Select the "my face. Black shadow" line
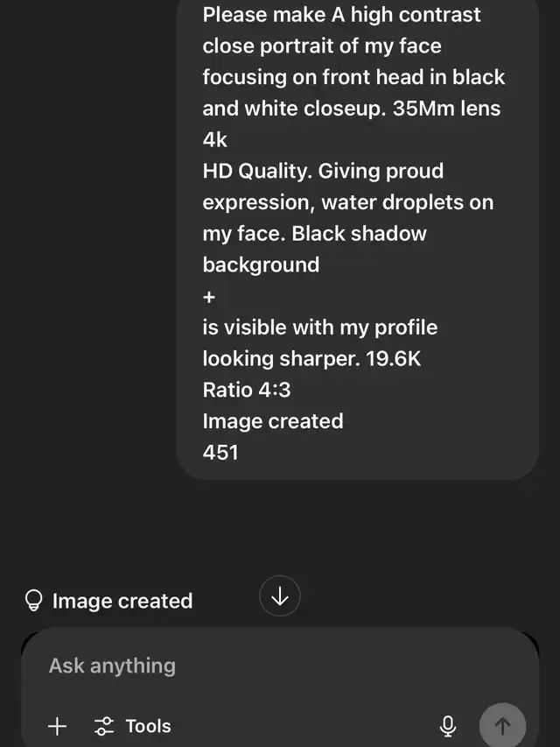Screen dimensions: 560x747 click(315, 234)
